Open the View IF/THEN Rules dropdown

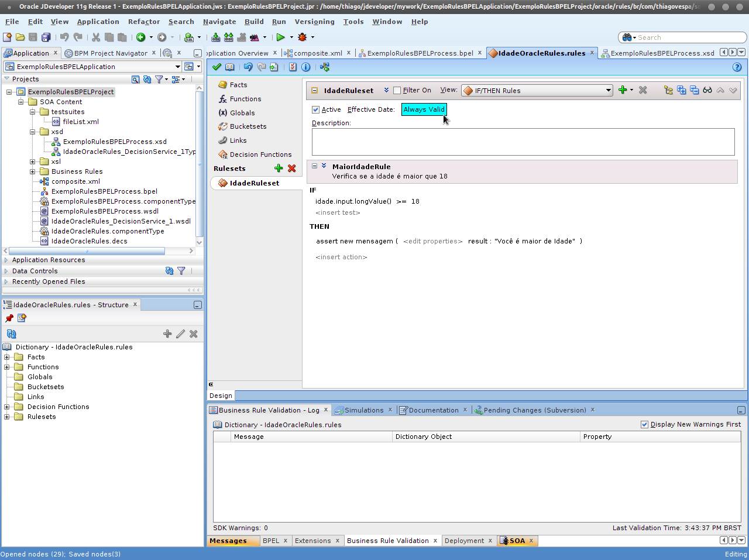point(537,90)
